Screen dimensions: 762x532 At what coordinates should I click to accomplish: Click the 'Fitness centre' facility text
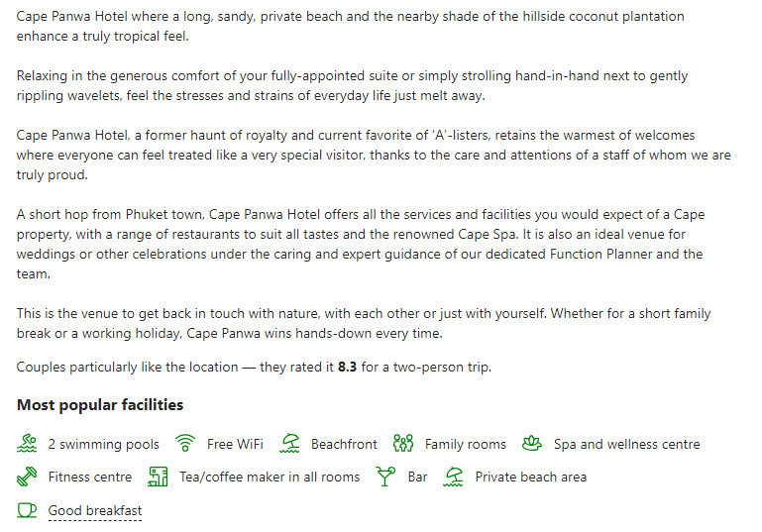90,478
